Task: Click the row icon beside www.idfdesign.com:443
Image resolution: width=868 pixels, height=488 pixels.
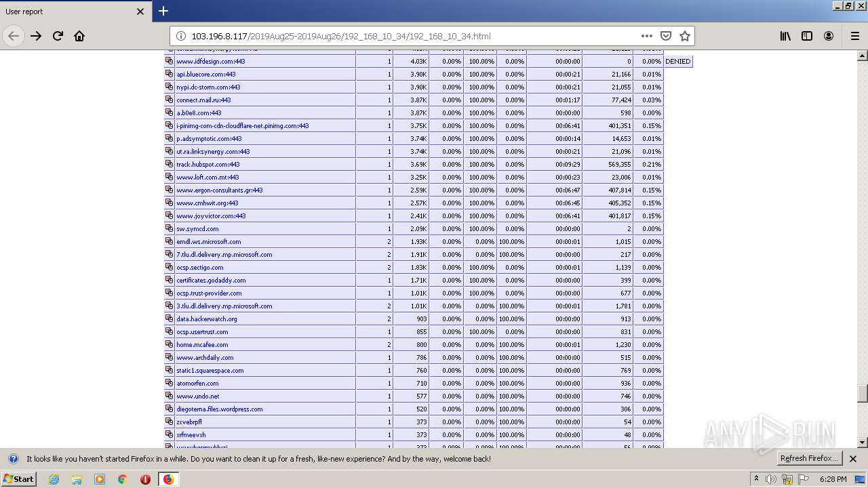Action: click(x=170, y=61)
